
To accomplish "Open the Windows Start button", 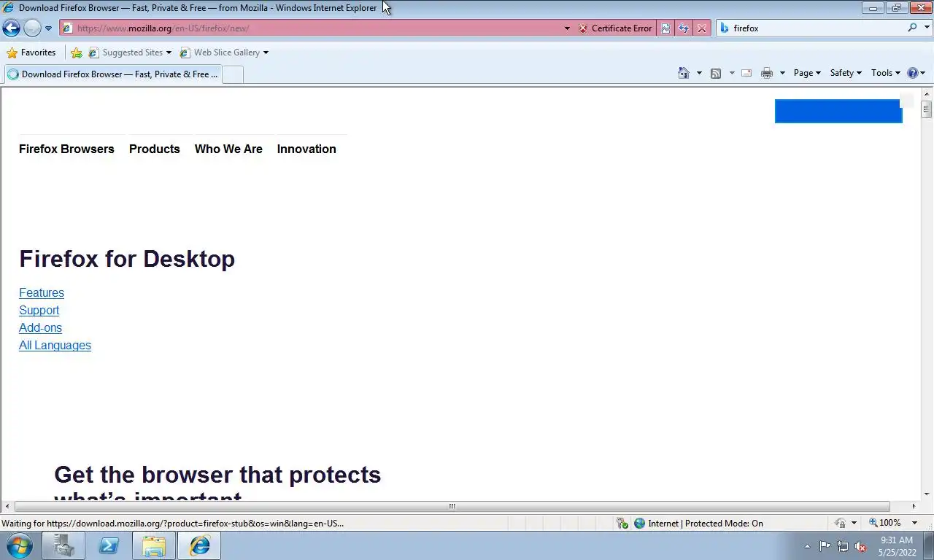I will (x=18, y=545).
